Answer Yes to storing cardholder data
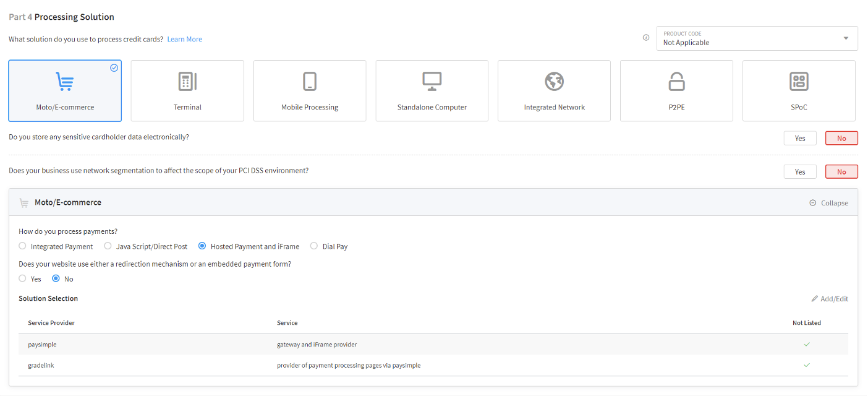Screen dimensions: 868x396 [x=799, y=138]
